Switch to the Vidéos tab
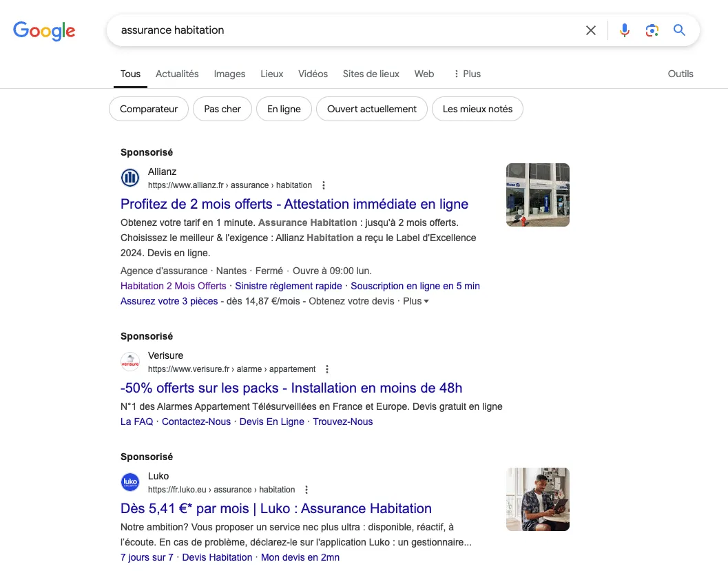This screenshot has height=571, width=728. 313,74
